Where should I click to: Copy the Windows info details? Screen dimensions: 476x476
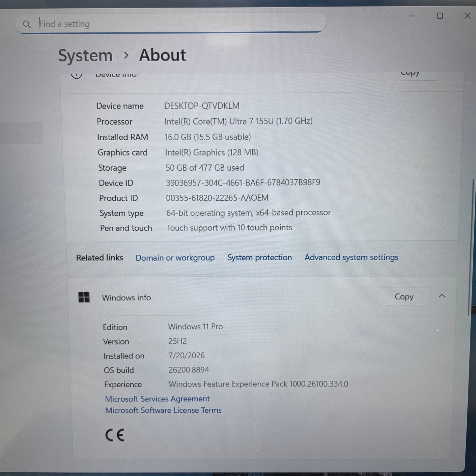404,296
